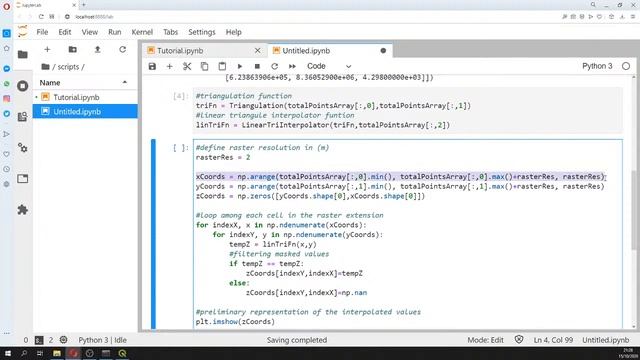Open a new browser tab with plus button
This screenshot has width=640, height=360.
(x=84, y=5)
